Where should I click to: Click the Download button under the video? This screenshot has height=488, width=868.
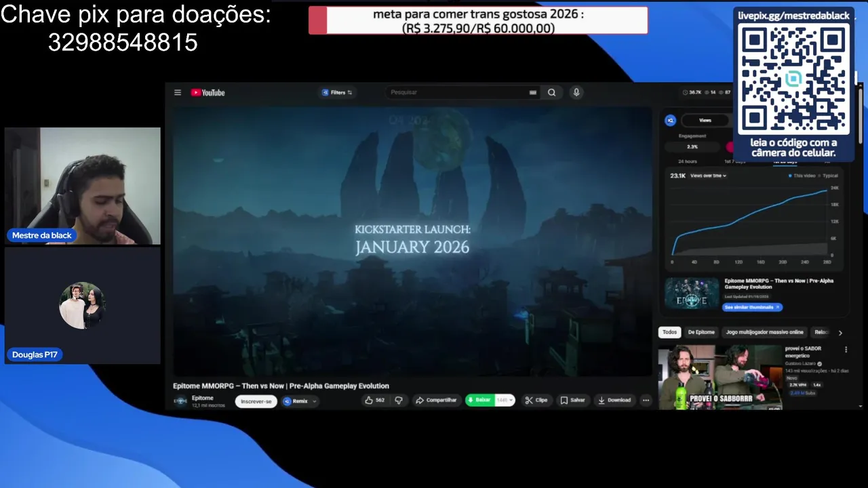click(x=614, y=401)
